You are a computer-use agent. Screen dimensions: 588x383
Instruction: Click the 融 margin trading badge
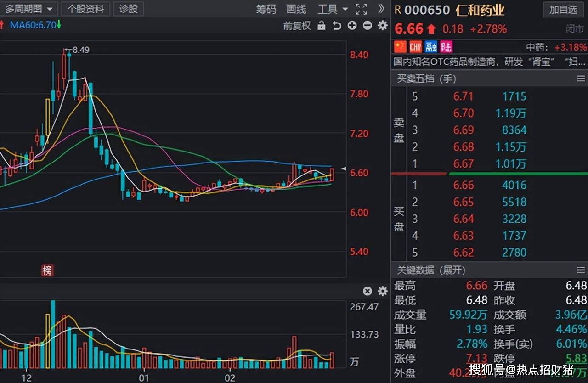(431, 47)
